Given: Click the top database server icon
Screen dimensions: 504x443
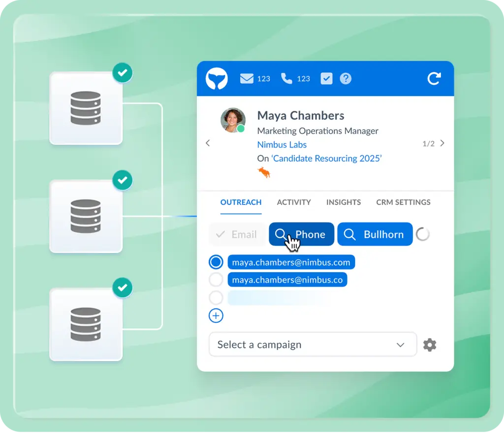Looking at the screenshot, I should pos(86,108).
